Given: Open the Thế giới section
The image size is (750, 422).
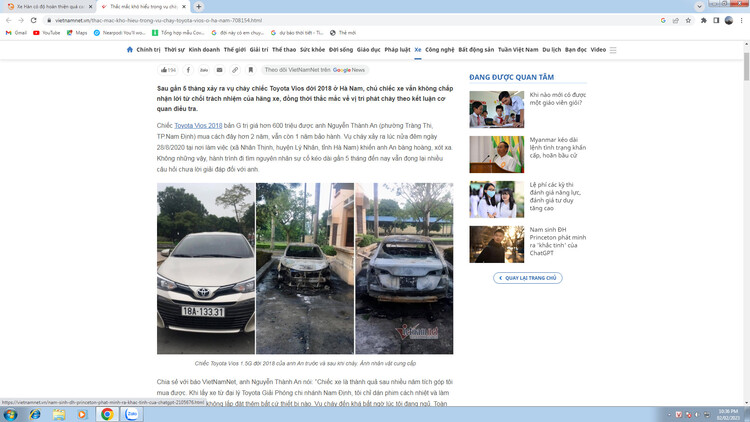Looking at the screenshot, I should coord(234,50).
